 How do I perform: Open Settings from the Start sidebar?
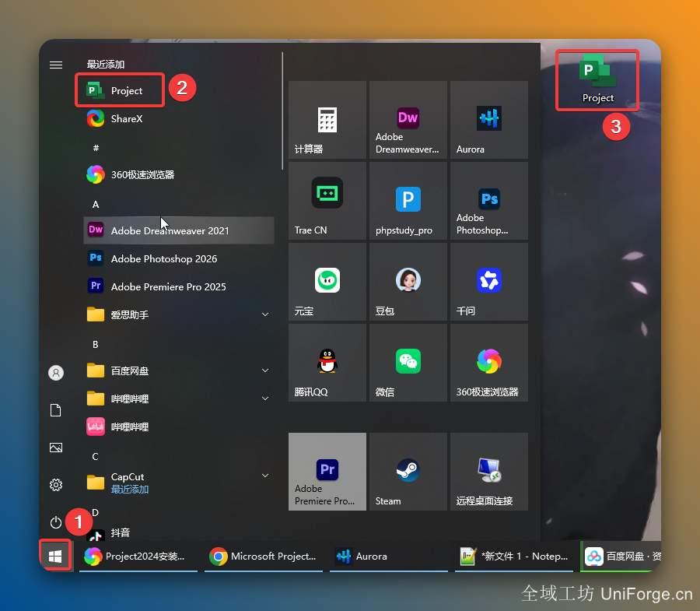click(56, 485)
